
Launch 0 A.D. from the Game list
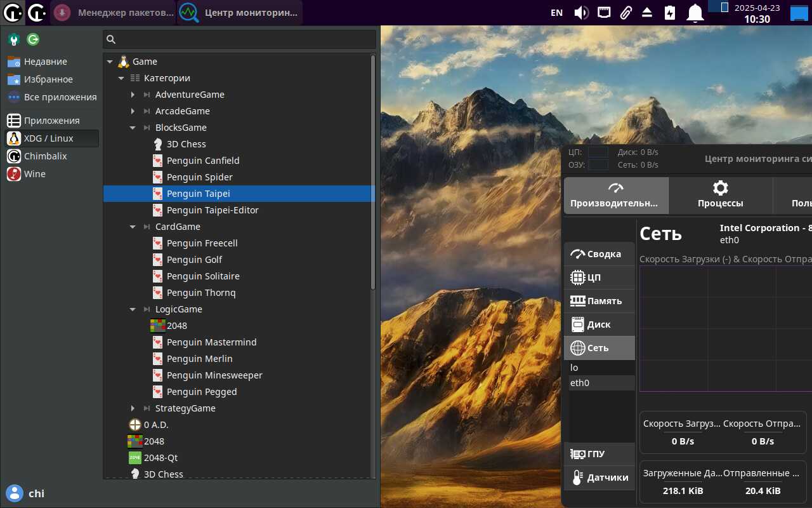click(155, 425)
